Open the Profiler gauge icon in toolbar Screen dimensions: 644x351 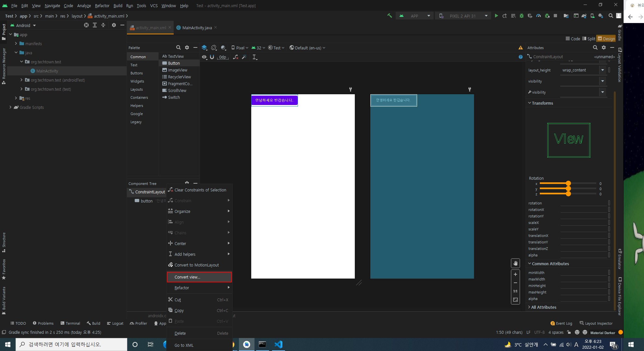click(539, 16)
